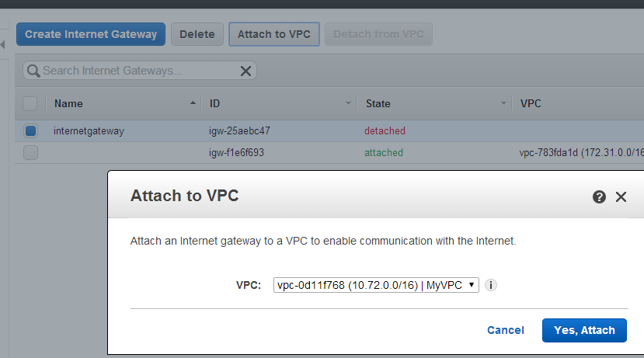Click the Create Internet Gateway button
This screenshot has width=644, height=358.
coord(91,34)
